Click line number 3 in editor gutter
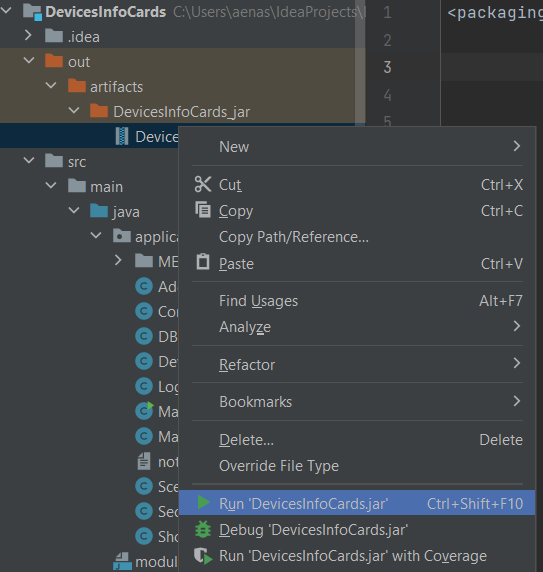Viewport: 543px width, 572px height. [x=387, y=67]
